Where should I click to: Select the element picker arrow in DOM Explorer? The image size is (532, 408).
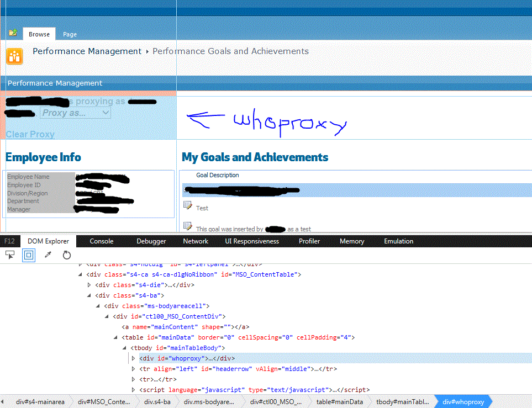click(x=9, y=255)
